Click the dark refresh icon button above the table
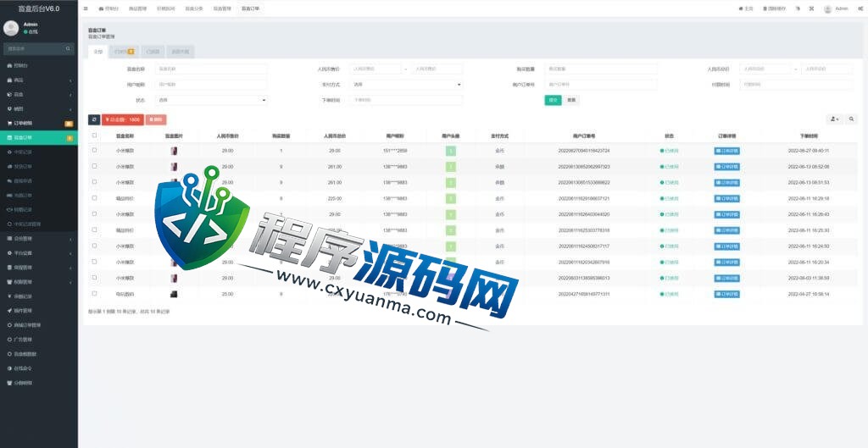This screenshot has width=868, height=448. point(94,119)
